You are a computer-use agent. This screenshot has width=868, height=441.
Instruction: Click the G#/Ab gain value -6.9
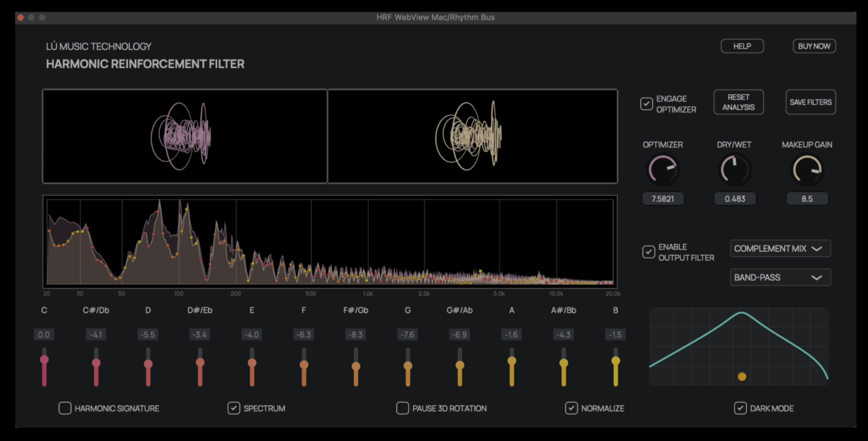(x=460, y=335)
